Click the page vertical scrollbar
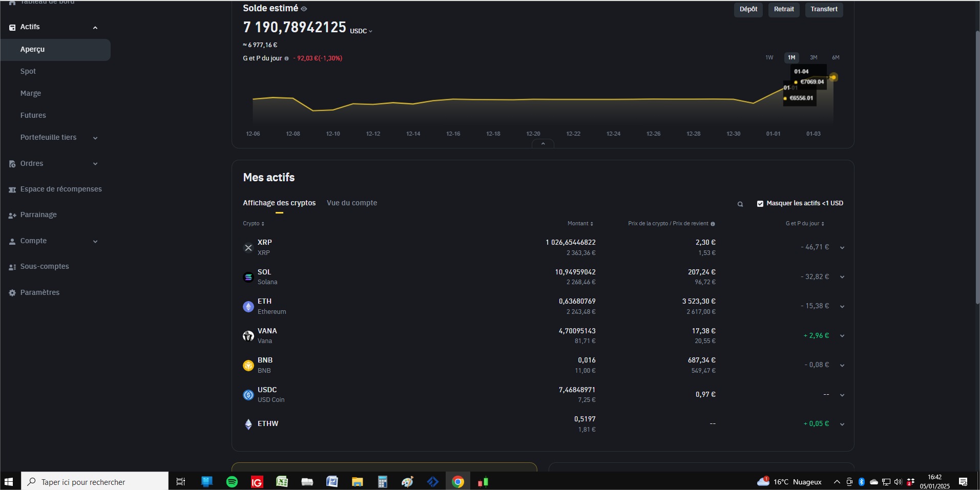980x490 pixels. click(977, 166)
